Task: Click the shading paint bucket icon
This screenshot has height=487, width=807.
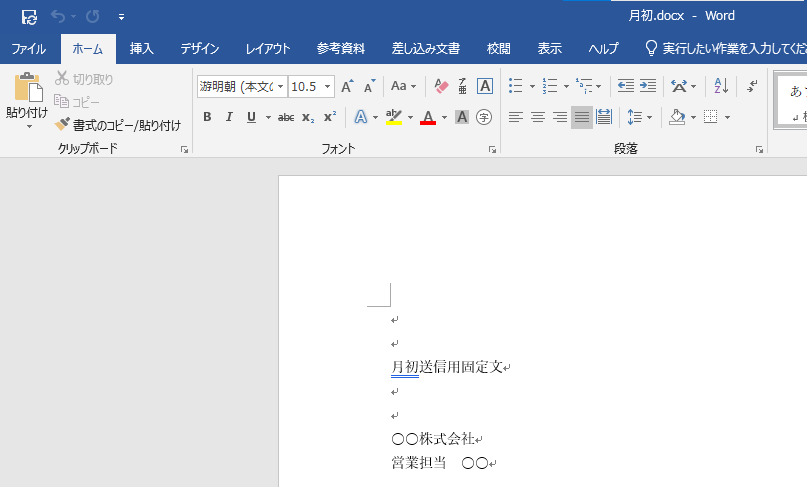Action: (677, 117)
